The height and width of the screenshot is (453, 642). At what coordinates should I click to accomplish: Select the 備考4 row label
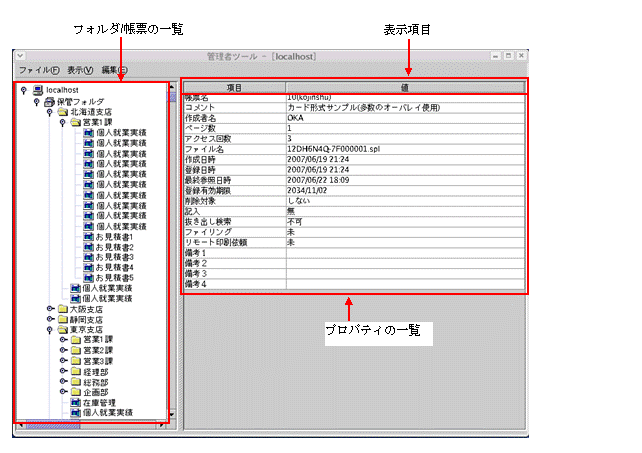[x=195, y=284]
